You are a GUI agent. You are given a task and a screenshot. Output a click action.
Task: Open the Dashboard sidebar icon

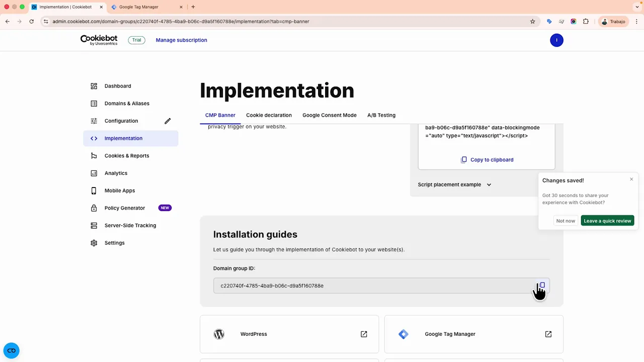(94, 86)
